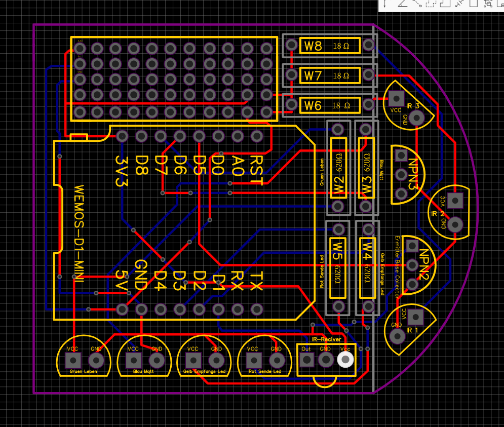Image resolution: width=504 pixels, height=427 pixels.
Task: Select the top-left protoboard pad
Action: point(80,49)
